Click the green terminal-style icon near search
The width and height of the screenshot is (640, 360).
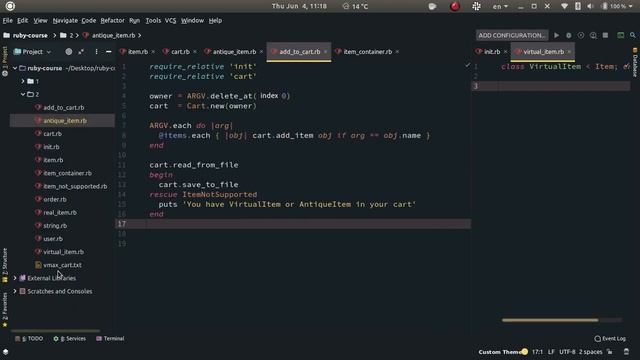620,36
